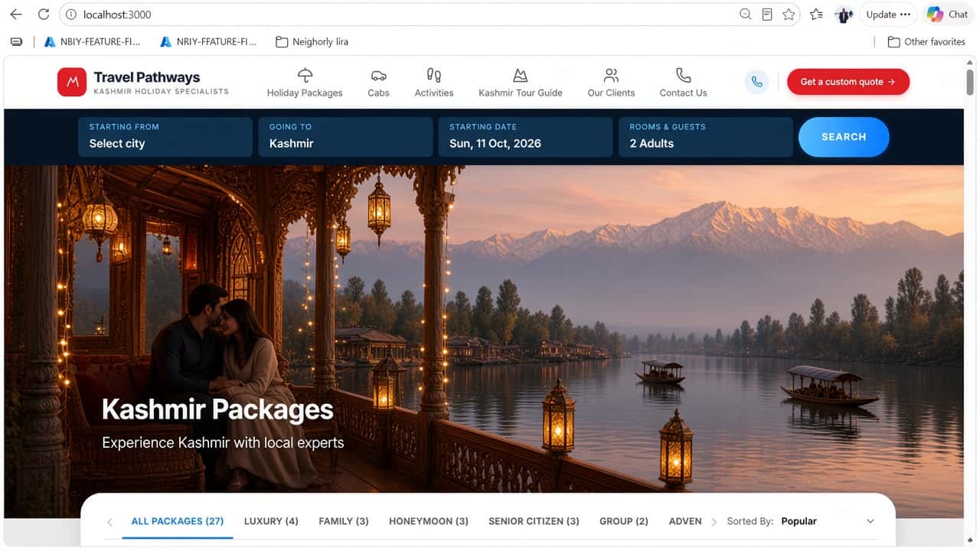Viewport: 980px width, 551px height.
Task: Open Cabs via the car icon
Action: (x=378, y=75)
